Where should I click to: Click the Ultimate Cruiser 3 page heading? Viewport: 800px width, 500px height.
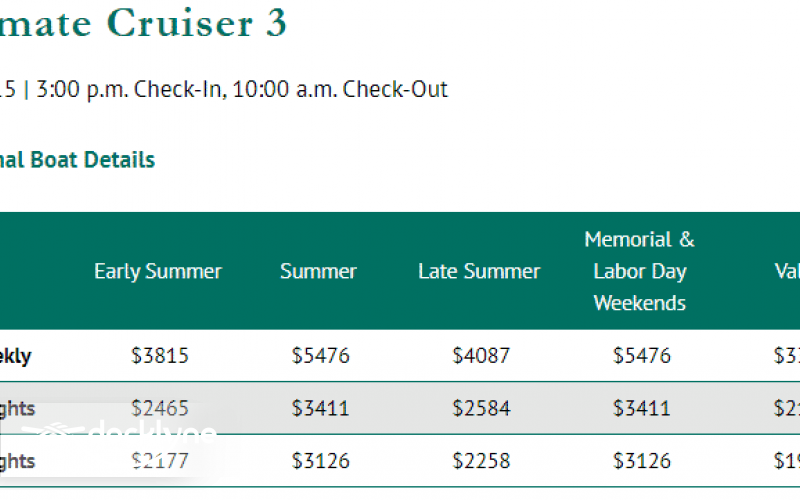coord(143,24)
